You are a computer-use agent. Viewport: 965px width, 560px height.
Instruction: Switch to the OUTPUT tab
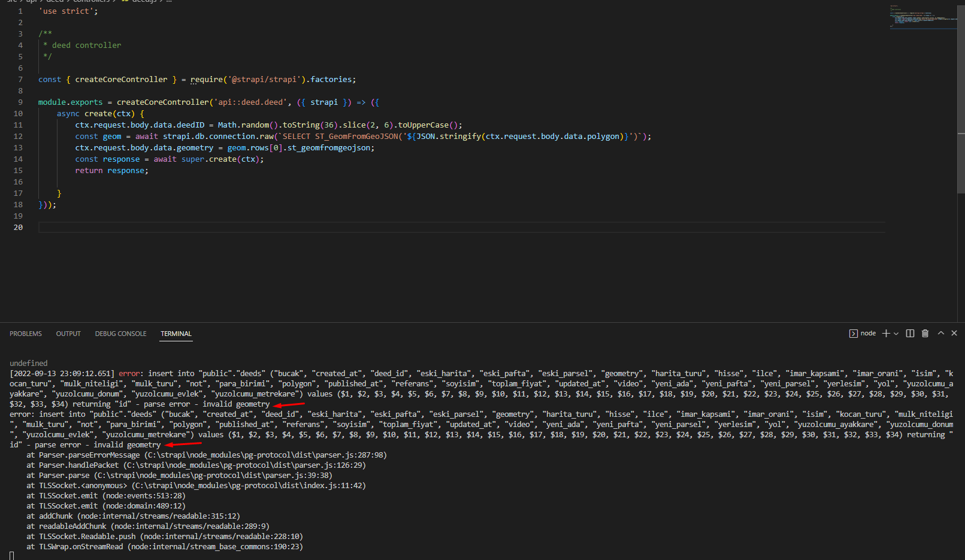[68, 334]
